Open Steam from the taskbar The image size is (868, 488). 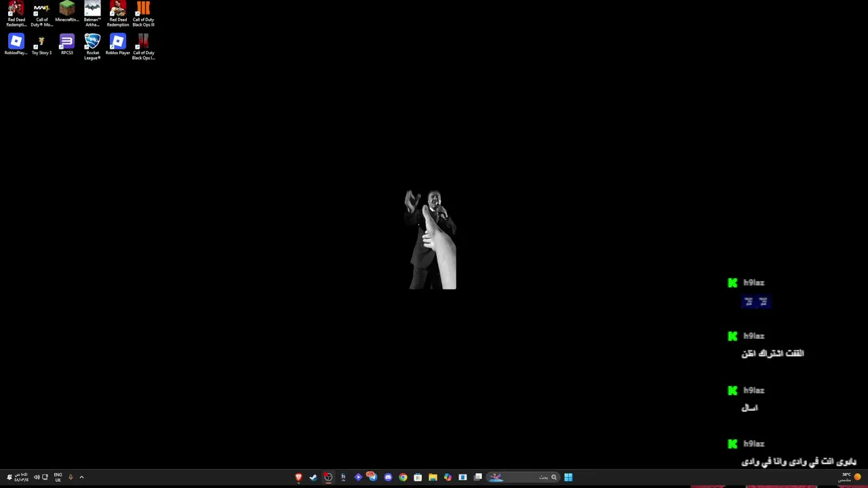313,477
